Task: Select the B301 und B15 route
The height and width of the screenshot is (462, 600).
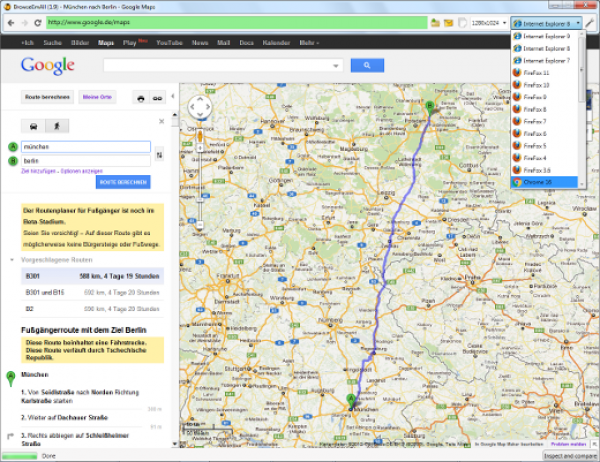Action: (92, 292)
